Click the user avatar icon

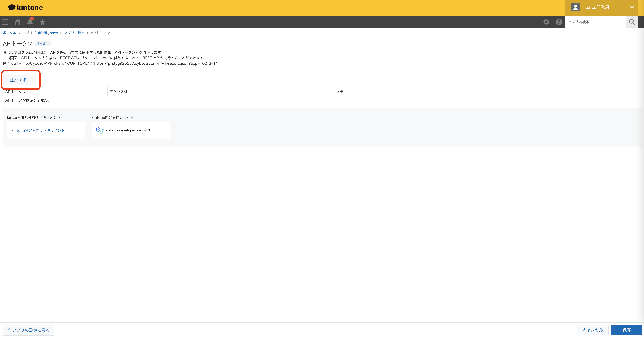(576, 8)
